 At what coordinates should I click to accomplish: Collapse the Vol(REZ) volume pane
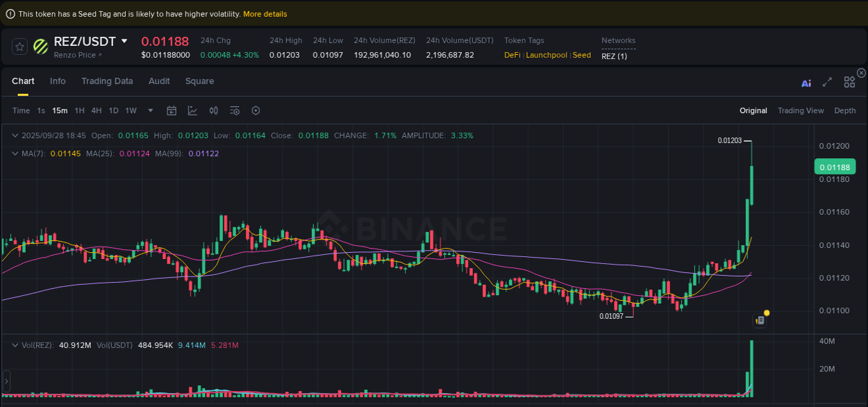coord(15,344)
